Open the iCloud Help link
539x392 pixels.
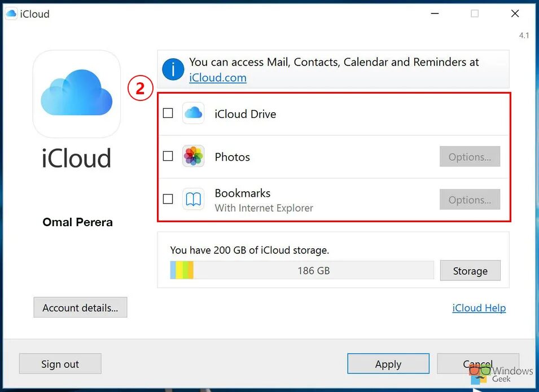(x=479, y=308)
